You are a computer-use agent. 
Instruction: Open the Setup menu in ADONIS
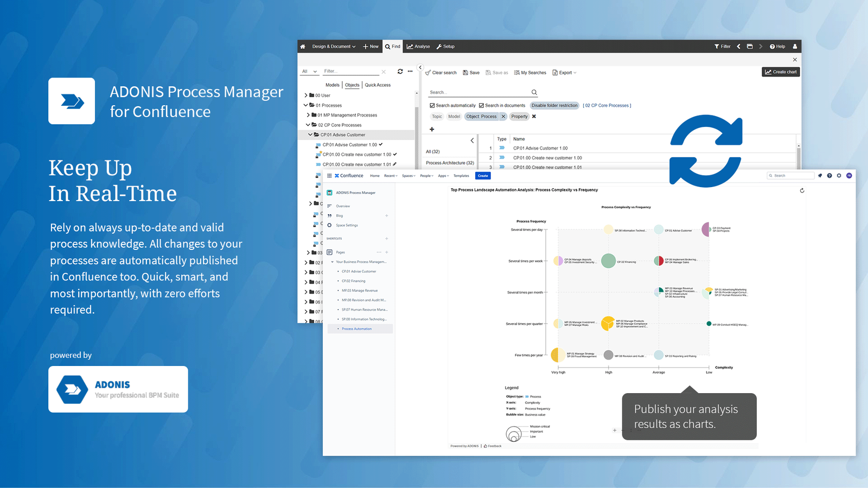(x=445, y=47)
